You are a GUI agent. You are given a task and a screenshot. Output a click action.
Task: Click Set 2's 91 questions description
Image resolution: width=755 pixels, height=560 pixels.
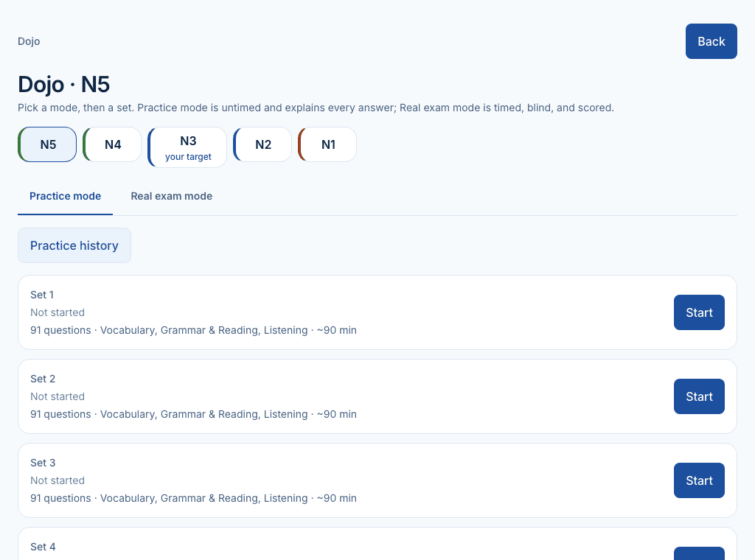(x=194, y=414)
